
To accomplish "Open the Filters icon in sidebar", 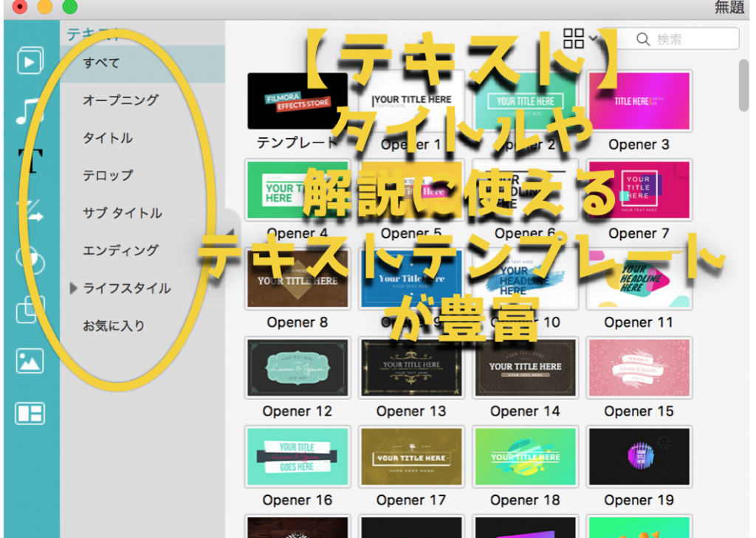I will tap(30, 261).
